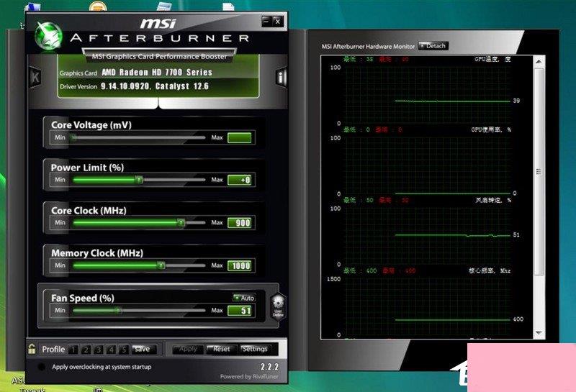
Task: Click the Core Clock 900 value field
Action: coord(240,223)
